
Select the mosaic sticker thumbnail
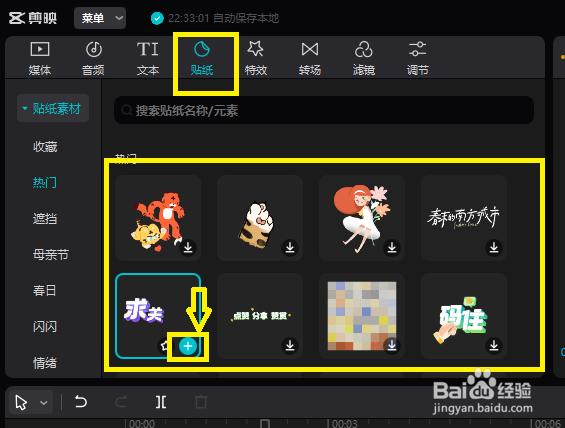(362, 316)
